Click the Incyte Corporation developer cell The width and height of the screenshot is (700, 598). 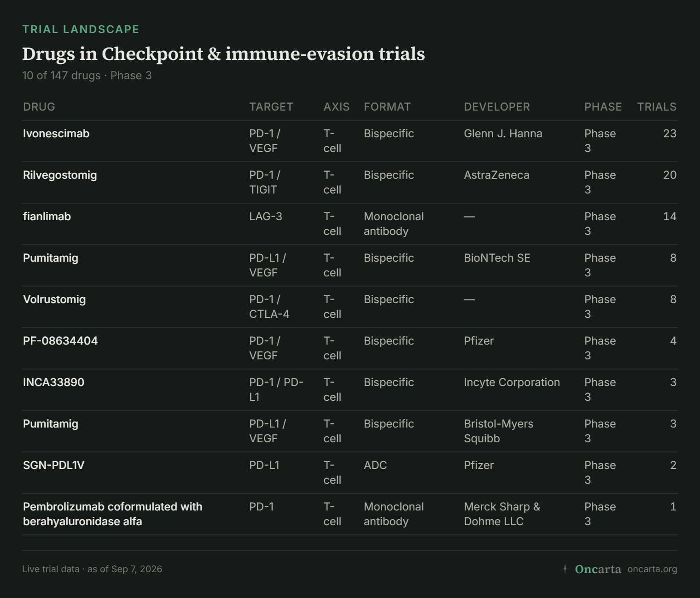click(512, 382)
